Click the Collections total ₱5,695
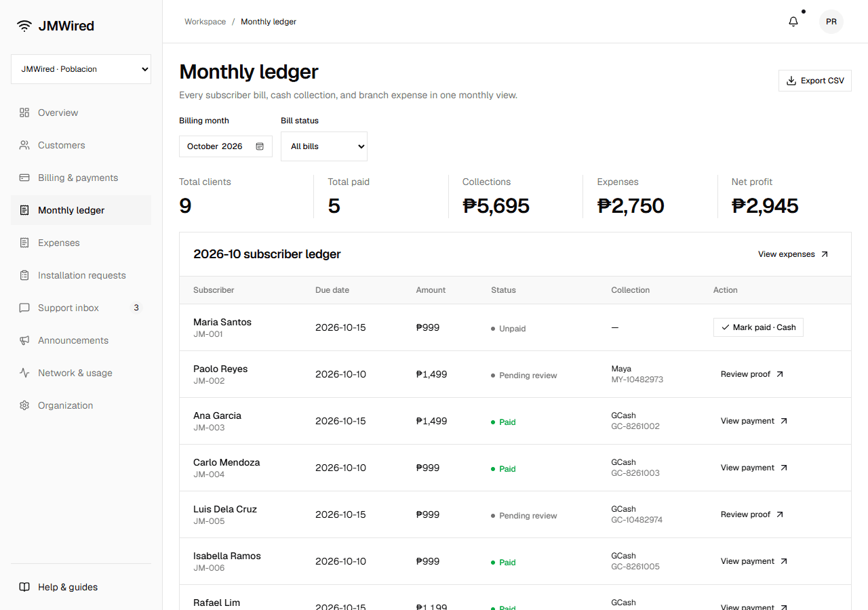 [x=496, y=205]
